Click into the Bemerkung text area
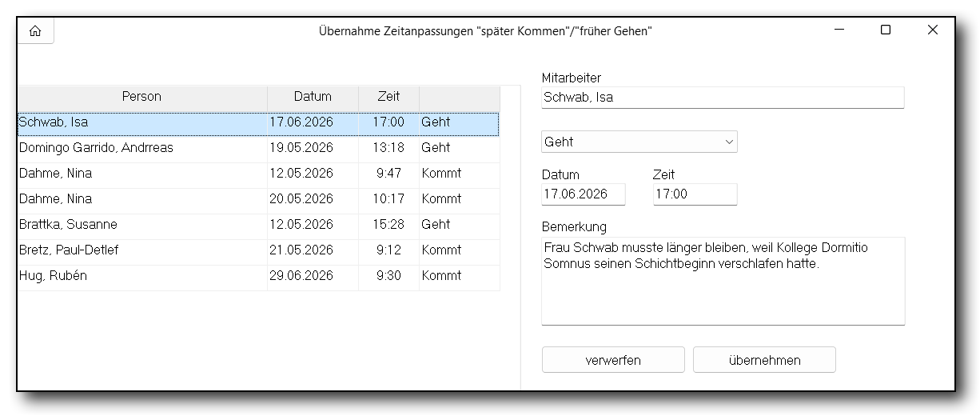 pyautogui.click(x=723, y=281)
